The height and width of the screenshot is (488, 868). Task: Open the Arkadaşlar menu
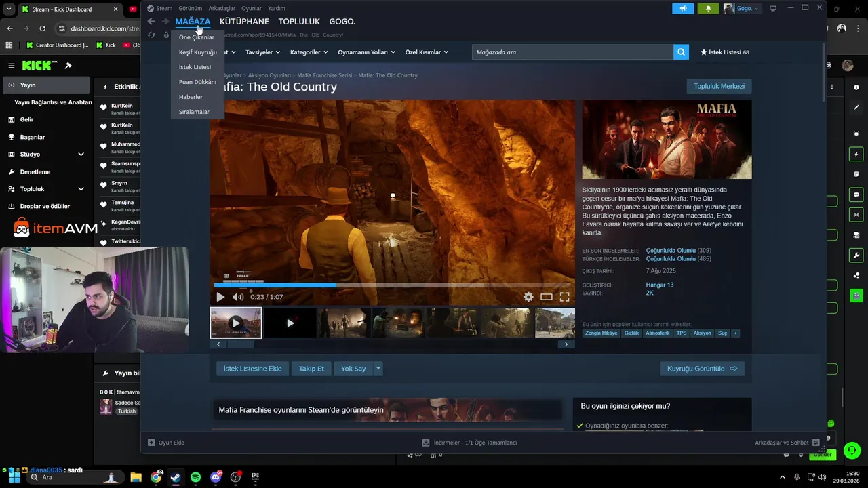pyautogui.click(x=222, y=8)
